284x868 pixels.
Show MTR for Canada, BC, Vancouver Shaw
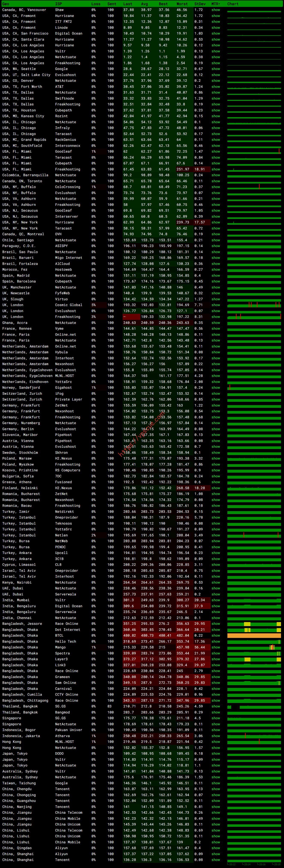point(216,10)
